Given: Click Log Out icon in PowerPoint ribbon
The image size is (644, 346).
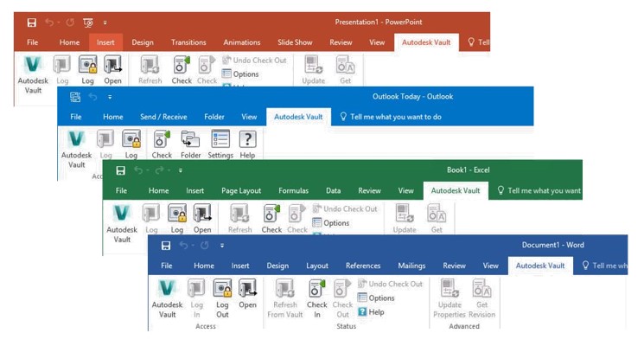Looking at the screenshot, I should point(88,65).
